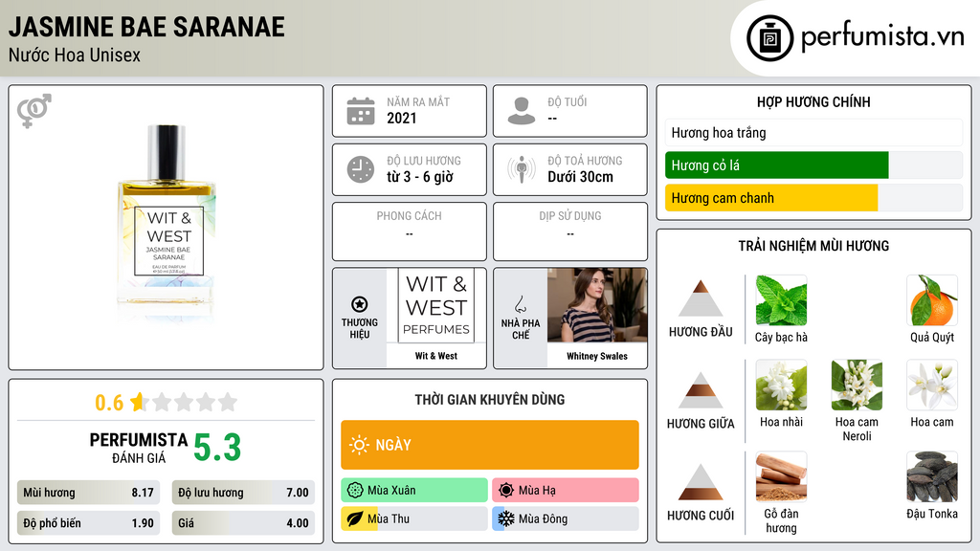The height and width of the screenshot is (551, 980).
Task: Click the THỜI GIAN KHUYÊN DÙNG heading
Action: point(489,400)
